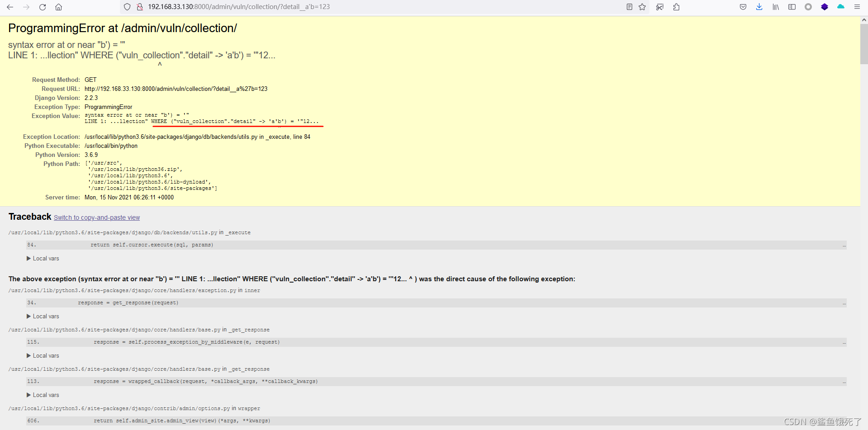Viewport: 868px width, 430px height.
Task: Open the browser home page
Action: 59,7
